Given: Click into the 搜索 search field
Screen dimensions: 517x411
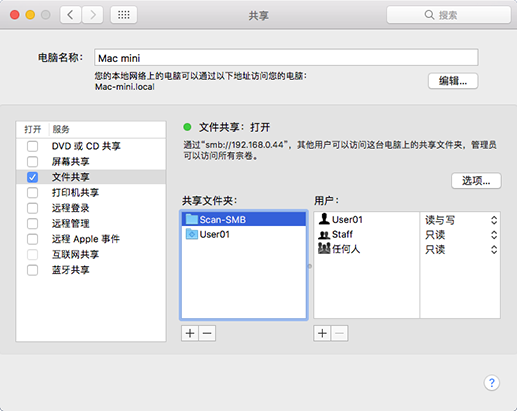Looking at the screenshot, I should point(449,15).
